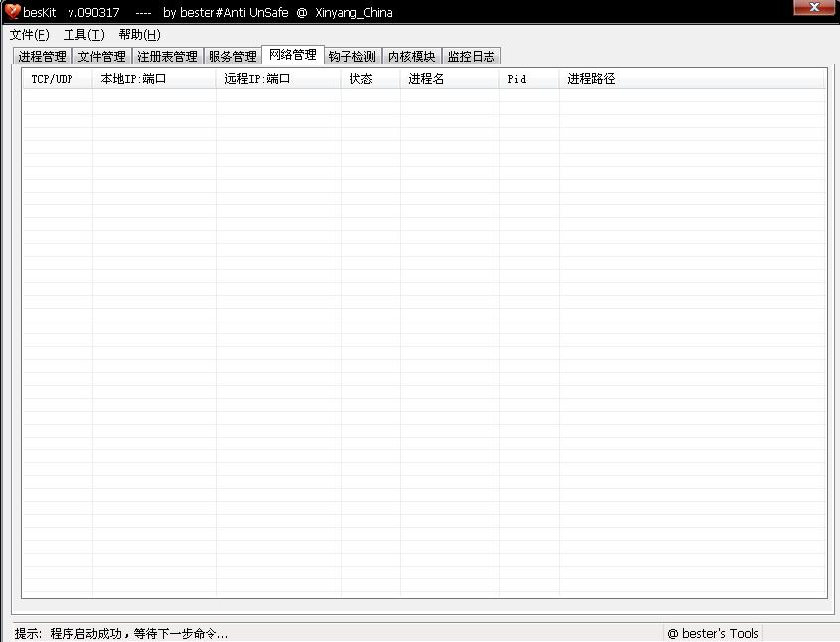The height and width of the screenshot is (642, 840).
Task: Sort by the 进程名 column header
Action: pyautogui.click(x=450, y=79)
